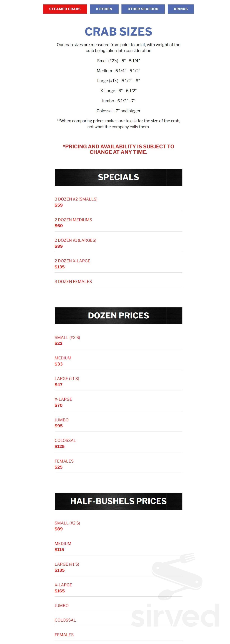Switch to the Kitchen menu tab
This screenshot has width=230, height=644.
coord(104,9)
